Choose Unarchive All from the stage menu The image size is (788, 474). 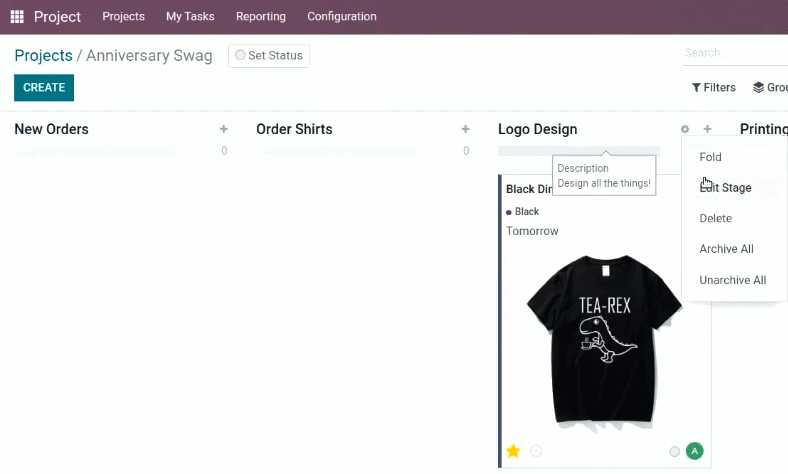coord(734,280)
